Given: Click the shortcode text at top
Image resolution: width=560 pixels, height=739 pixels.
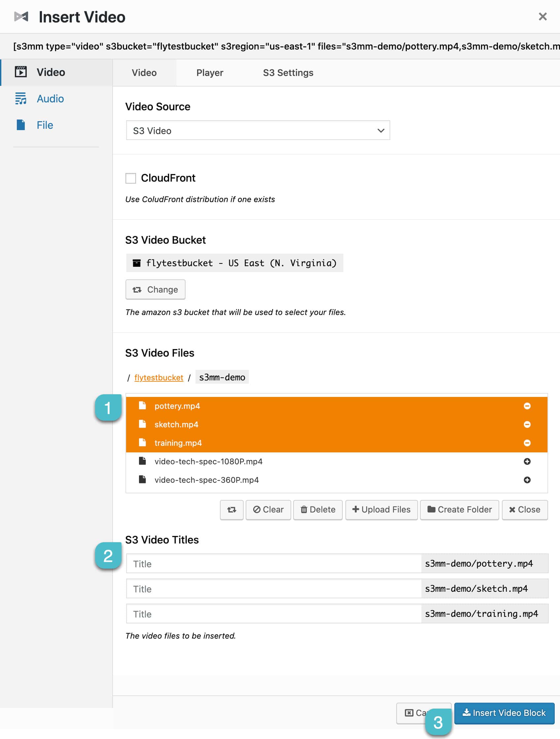Looking at the screenshot, I should (x=286, y=46).
